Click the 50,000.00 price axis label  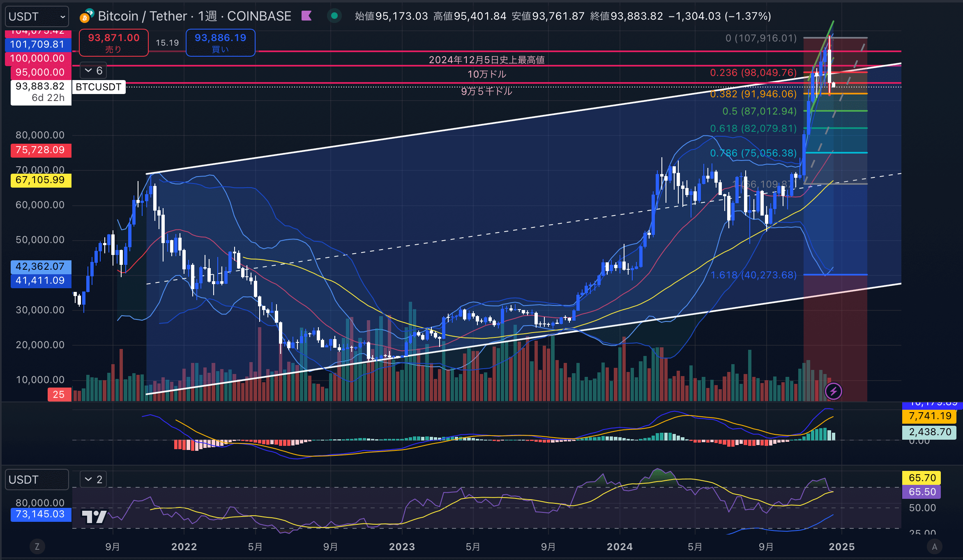(x=40, y=240)
